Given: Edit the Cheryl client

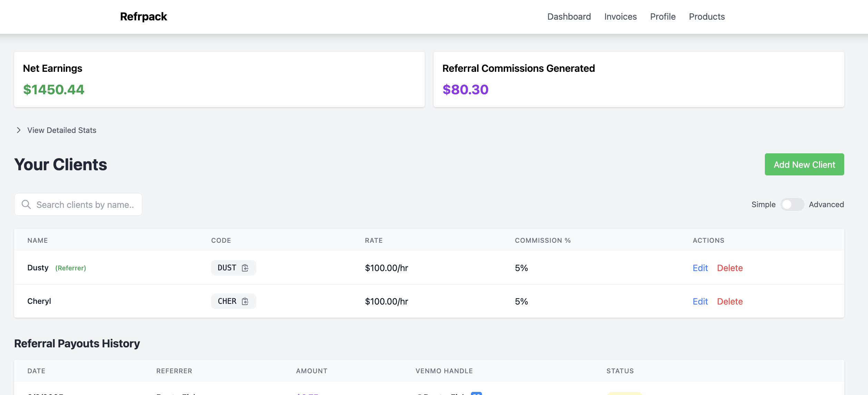Looking at the screenshot, I should [x=700, y=301].
